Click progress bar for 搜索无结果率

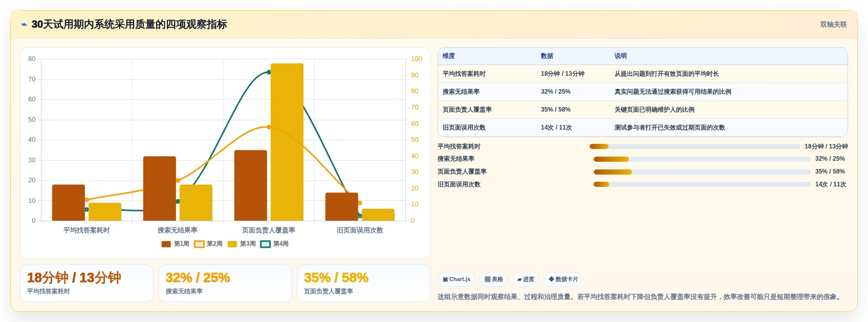click(702, 159)
